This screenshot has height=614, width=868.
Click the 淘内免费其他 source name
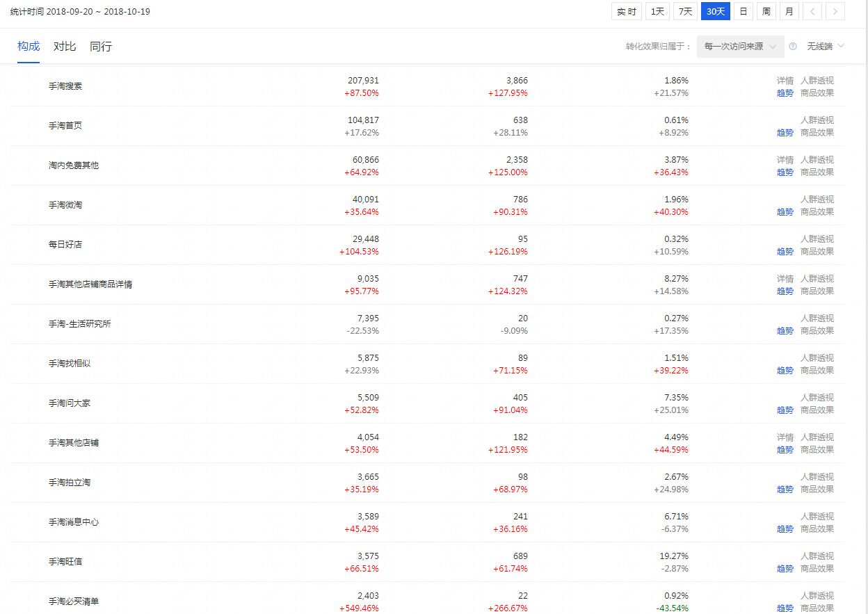point(74,165)
